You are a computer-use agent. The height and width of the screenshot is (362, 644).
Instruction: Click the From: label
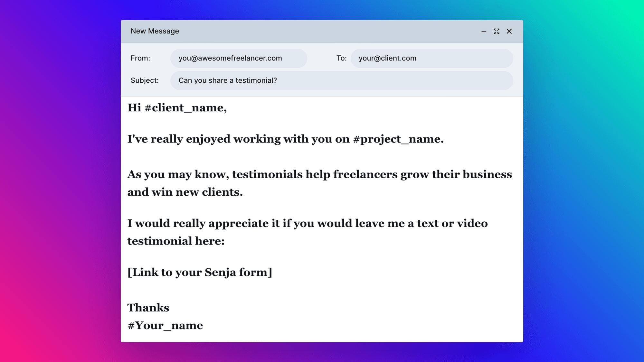tap(140, 58)
